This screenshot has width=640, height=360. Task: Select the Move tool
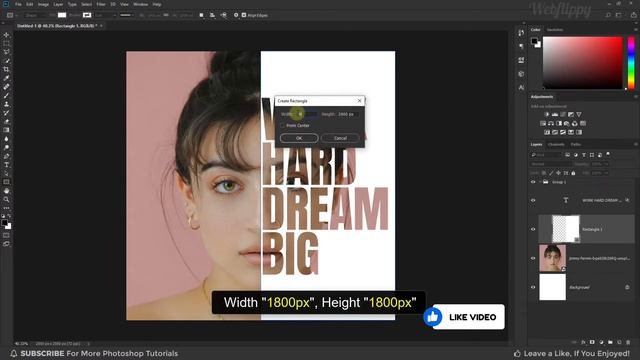6,35
